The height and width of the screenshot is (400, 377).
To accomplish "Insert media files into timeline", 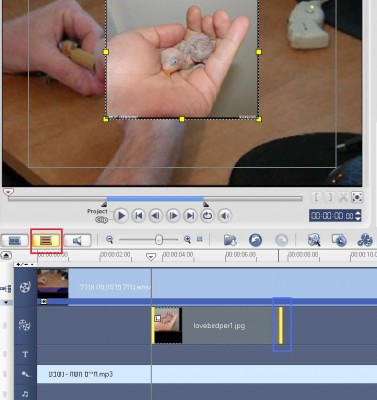I will (x=230, y=240).
